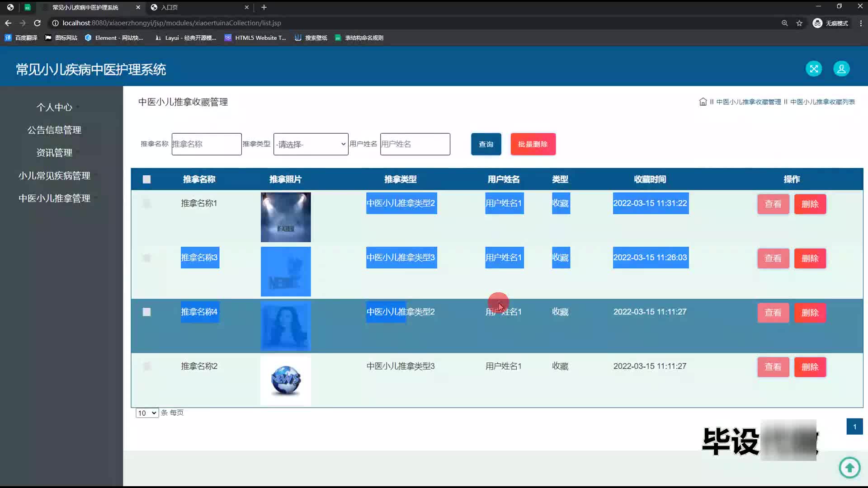Open the rows-per-page dropdown showing 10
The height and width of the screenshot is (488, 868).
(147, 413)
